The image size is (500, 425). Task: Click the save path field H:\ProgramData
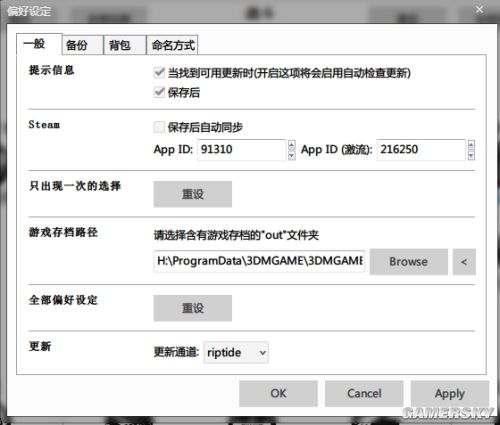tap(259, 261)
